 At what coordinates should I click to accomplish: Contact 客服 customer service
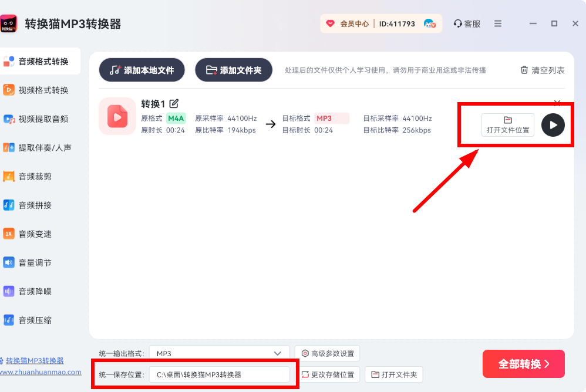pos(467,24)
